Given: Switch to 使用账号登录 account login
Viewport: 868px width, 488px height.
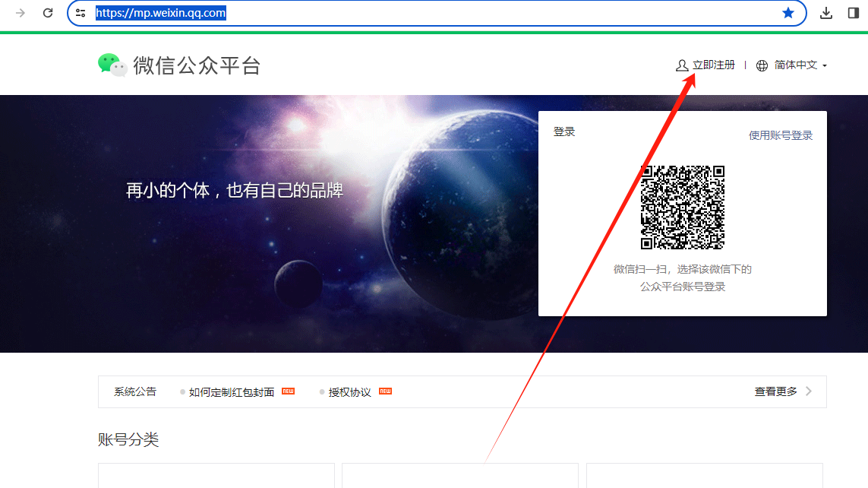Looking at the screenshot, I should (x=781, y=135).
